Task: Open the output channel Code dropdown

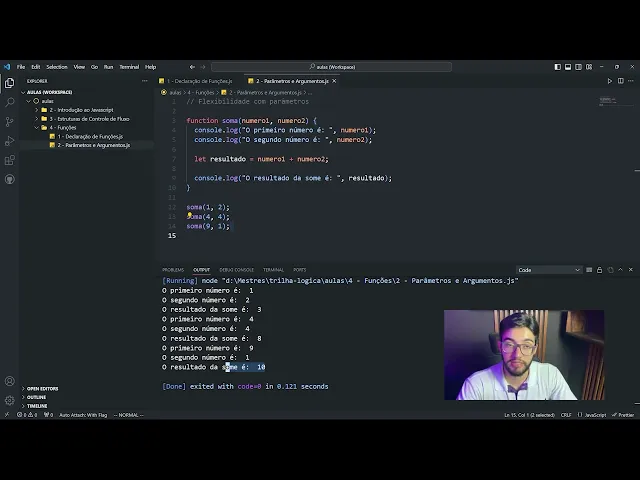Action: point(549,270)
